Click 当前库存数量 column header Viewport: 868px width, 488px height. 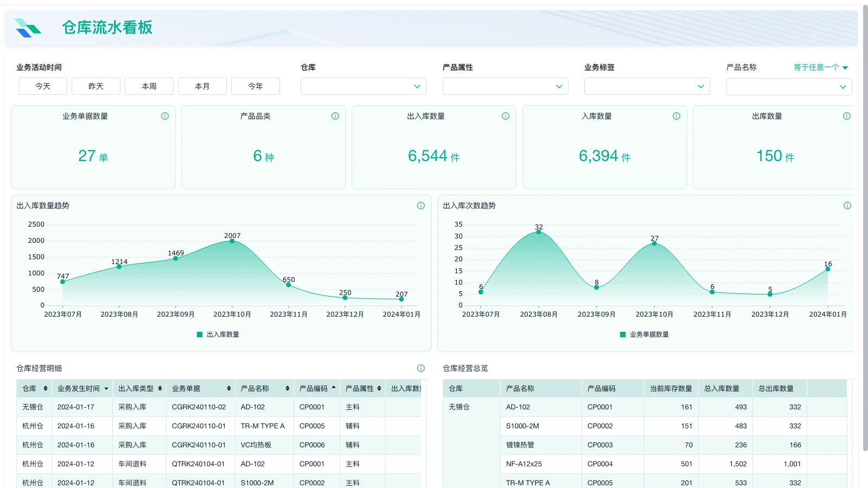coord(671,388)
